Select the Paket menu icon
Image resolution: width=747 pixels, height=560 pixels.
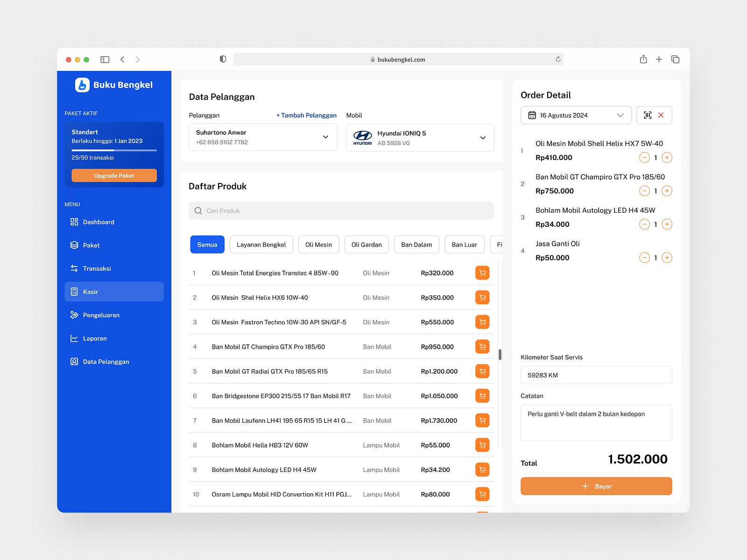click(75, 245)
